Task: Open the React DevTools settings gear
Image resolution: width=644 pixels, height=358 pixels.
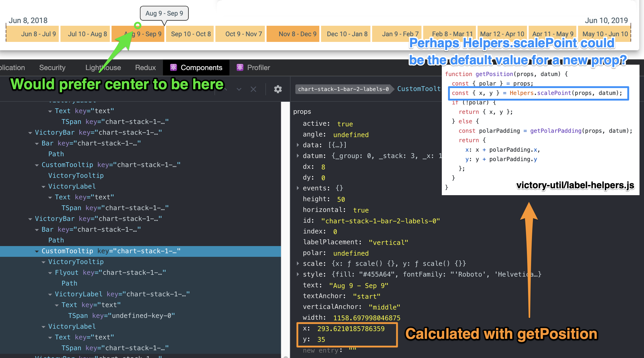Action: [x=278, y=89]
